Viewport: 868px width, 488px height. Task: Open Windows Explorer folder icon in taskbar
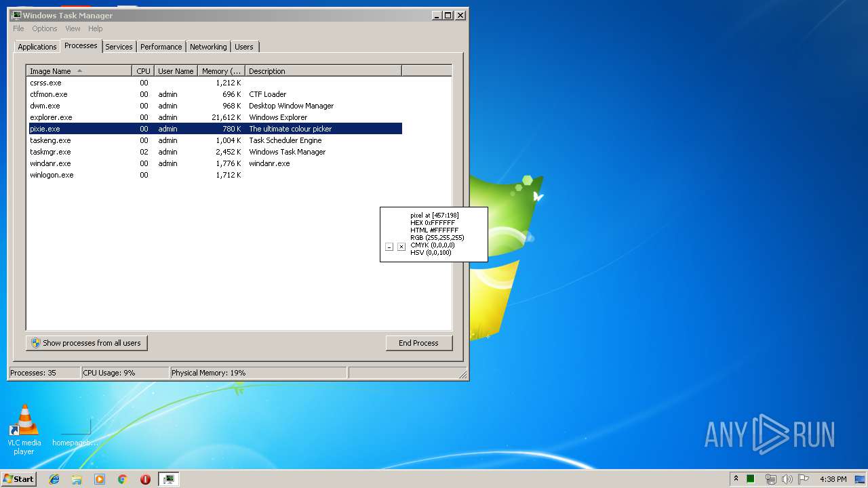(x=77, y=479)
